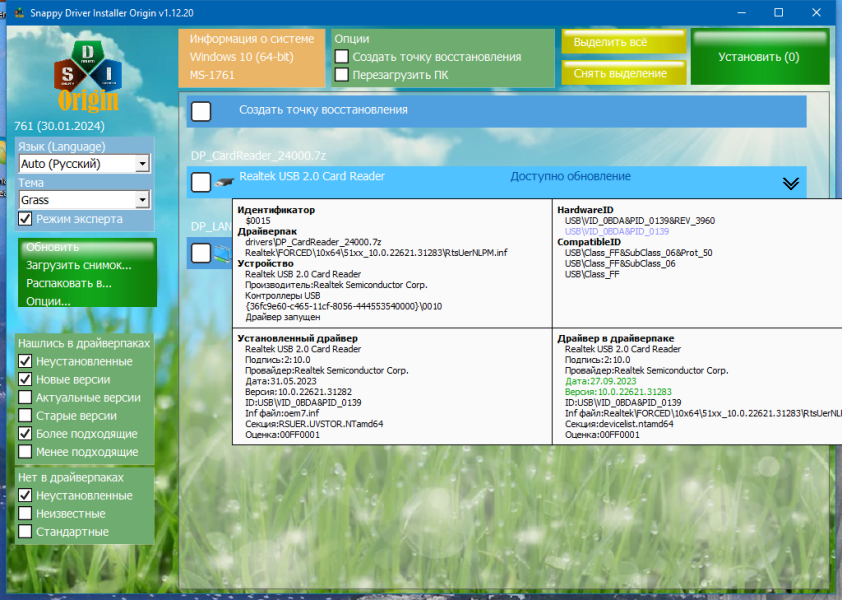The image size is (842, 600).
Task: Click the SDI Origin logo
Action: pyautogui.click(x=88, y=75)
